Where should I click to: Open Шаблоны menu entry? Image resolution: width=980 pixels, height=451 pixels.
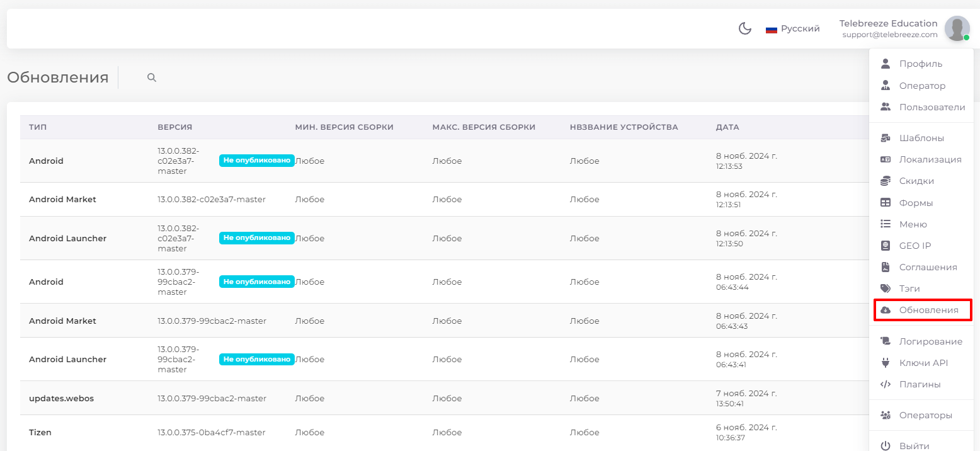point(921,138)
